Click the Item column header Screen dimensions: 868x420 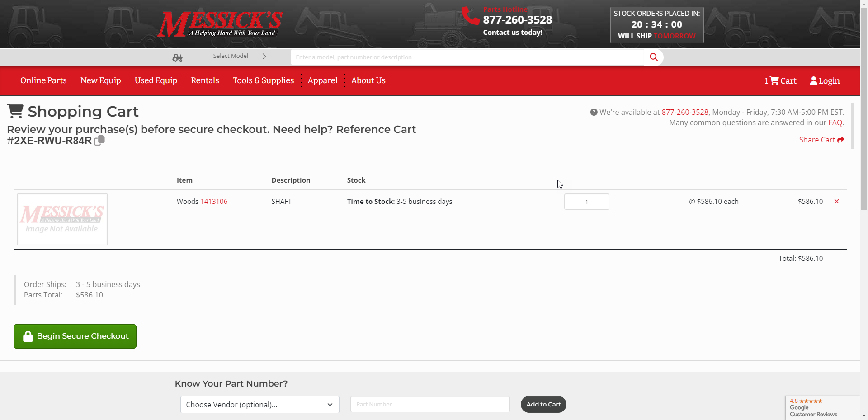184,180
